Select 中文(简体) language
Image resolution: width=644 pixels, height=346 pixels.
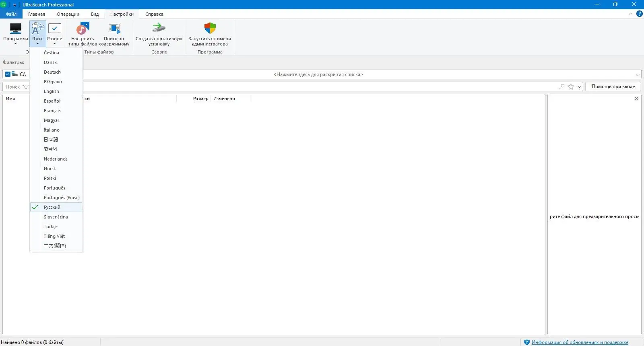pyautogui.click(x=56, y=246)
